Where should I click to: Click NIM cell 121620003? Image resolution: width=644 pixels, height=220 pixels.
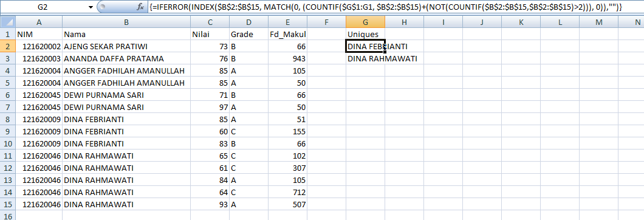tap(39, 59)
